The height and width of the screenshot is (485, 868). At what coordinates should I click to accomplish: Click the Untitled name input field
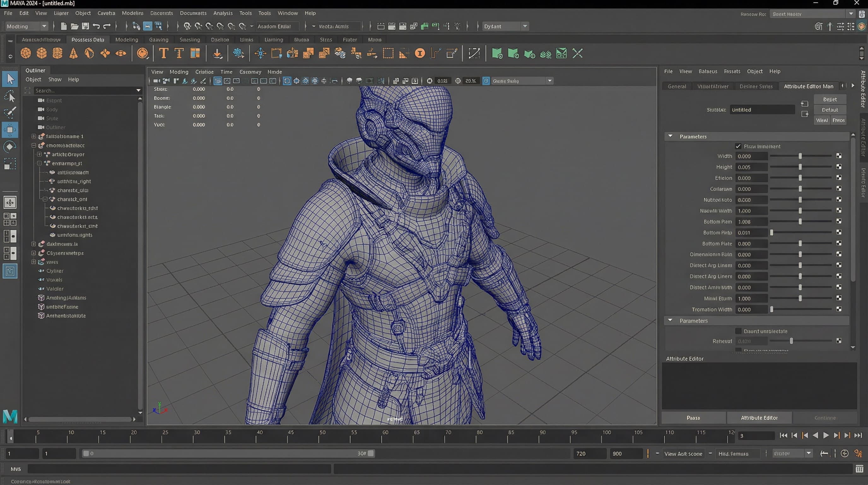pyautogui.click(x=763, y=110)
